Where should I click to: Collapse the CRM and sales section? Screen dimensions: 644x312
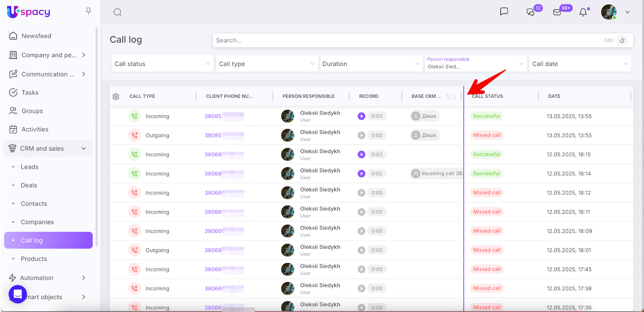[84, 149]
